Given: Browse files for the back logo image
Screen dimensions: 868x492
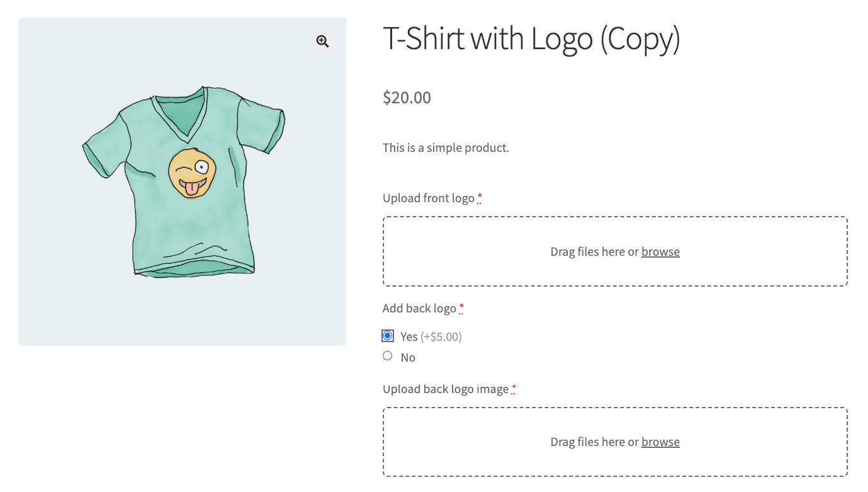Looking at the screenshot, I should click(660, 442).
